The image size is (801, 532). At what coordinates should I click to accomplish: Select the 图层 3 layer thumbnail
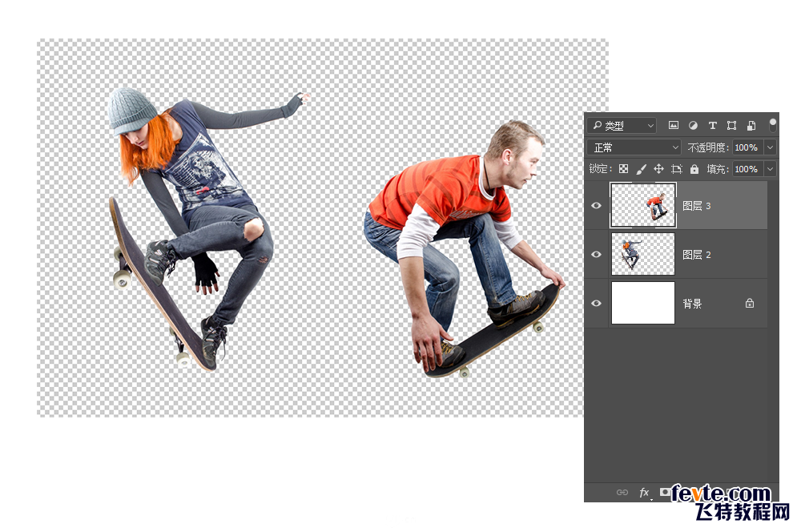(x=643, y=205)
